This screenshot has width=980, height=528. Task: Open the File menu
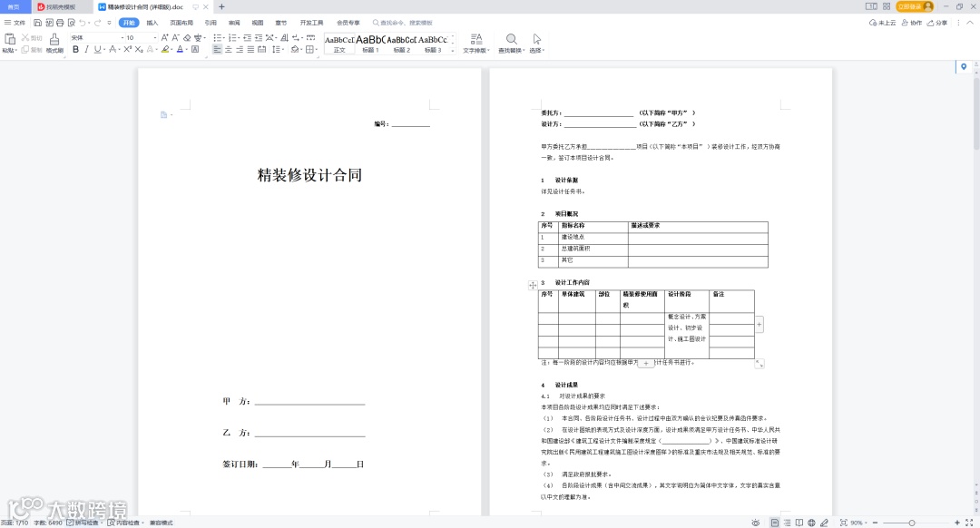point(15,23)
